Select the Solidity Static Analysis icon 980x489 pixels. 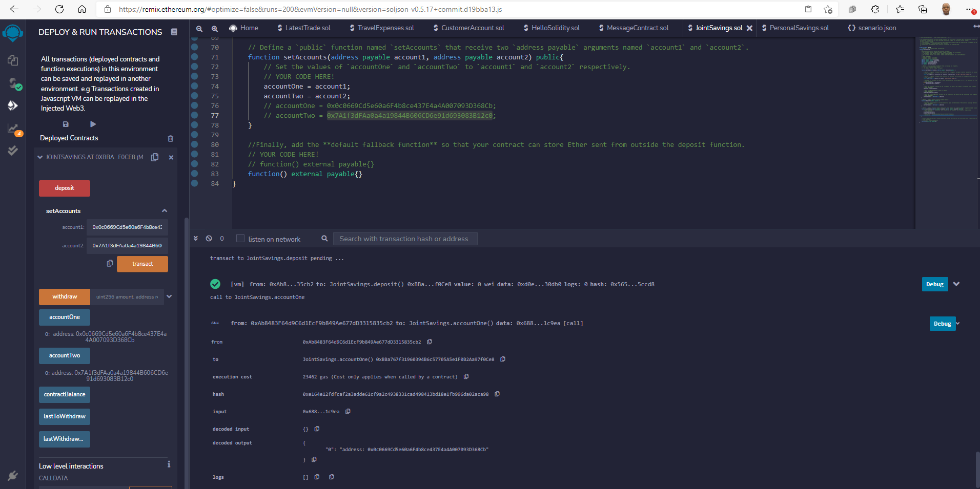[13, 151]
